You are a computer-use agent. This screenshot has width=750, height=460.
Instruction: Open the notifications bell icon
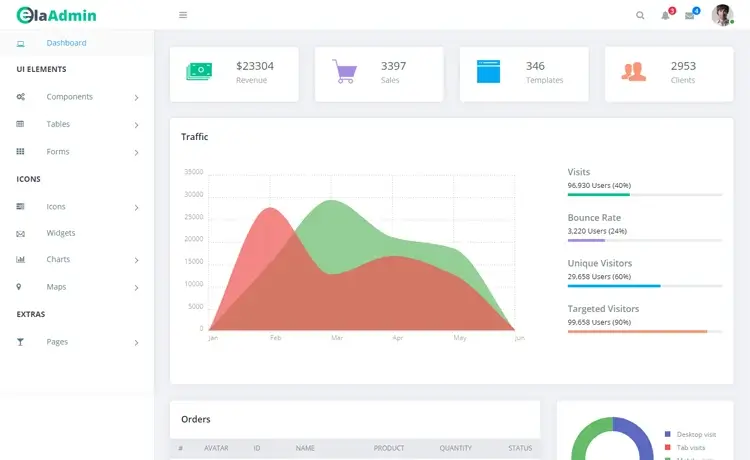coord(665,16)
